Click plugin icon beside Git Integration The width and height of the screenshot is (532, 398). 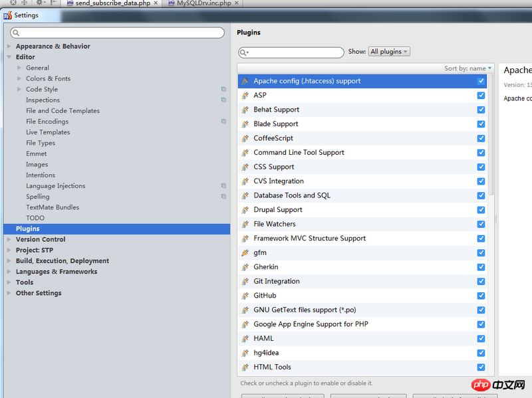(x=245, y=281)
